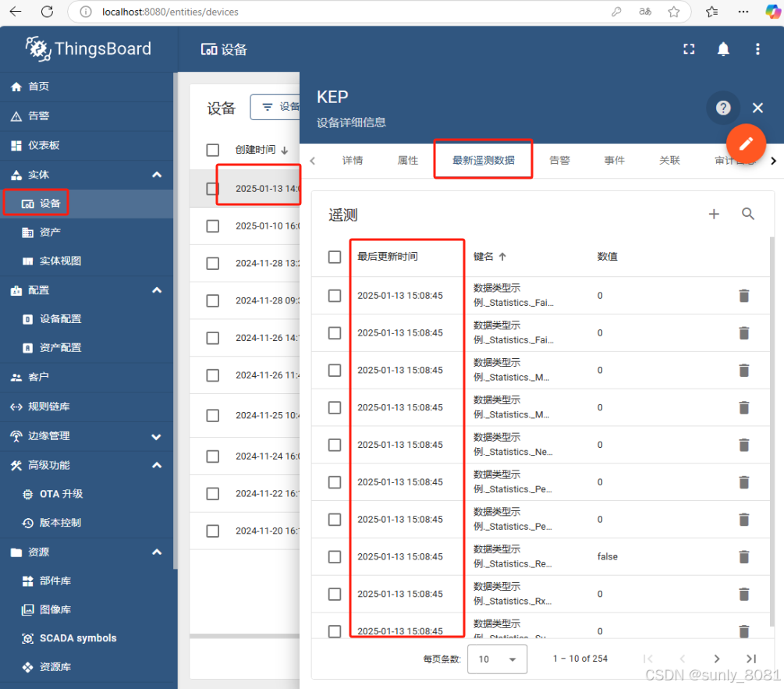This screenshot has width=784, height=689.
Task: Add page to browser favorites star
Action: 673,12
